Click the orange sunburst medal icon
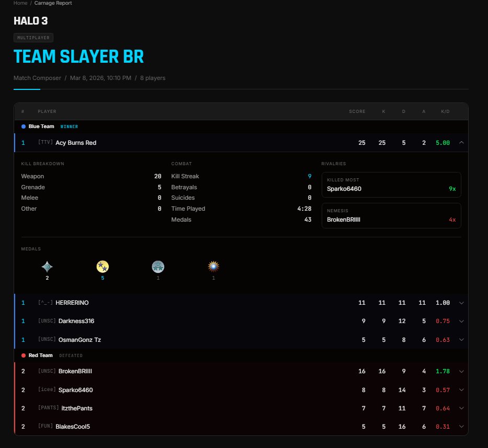Viewport: 488px width, 448px height. tap(213, 267)
